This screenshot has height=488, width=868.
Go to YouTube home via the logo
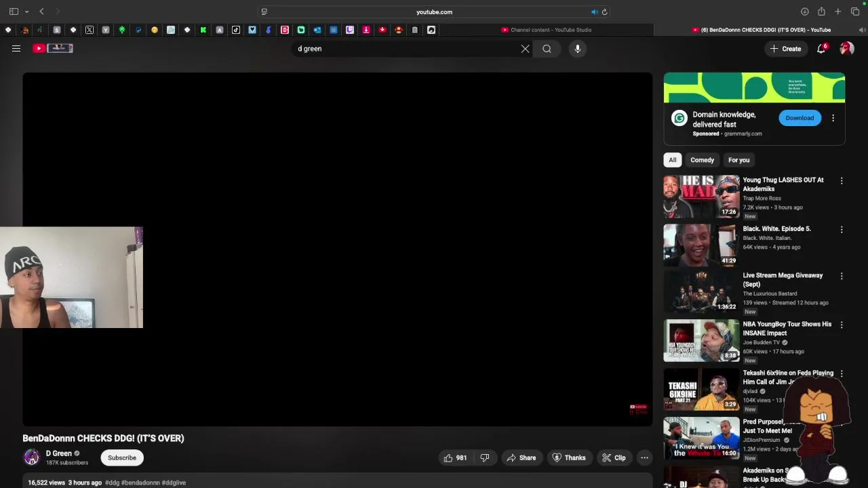click(x=53, y=48)
